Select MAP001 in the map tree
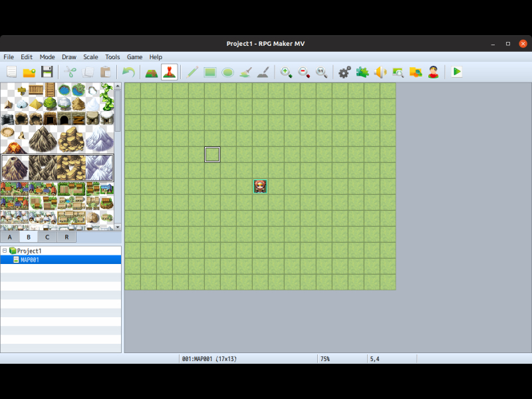Screen dimensions: 532x399 click(30, 260)
